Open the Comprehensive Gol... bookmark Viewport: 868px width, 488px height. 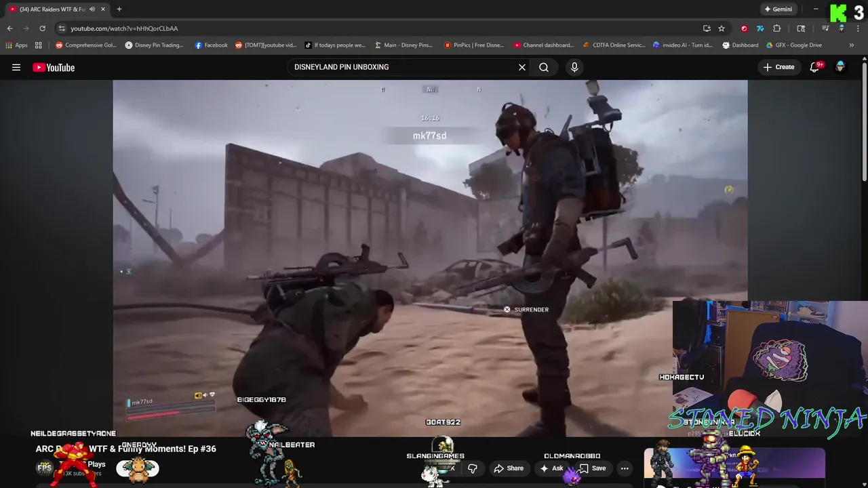(86, 45)
